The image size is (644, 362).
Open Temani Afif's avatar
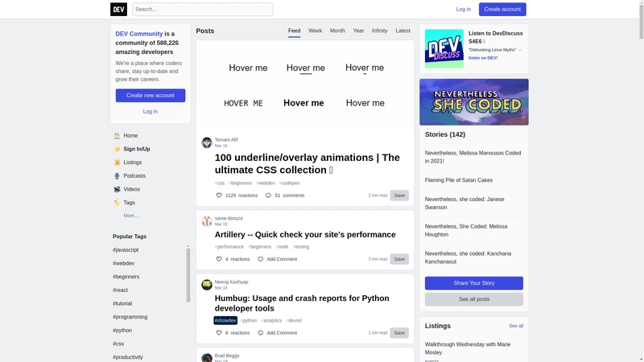[x=207, y=142]
